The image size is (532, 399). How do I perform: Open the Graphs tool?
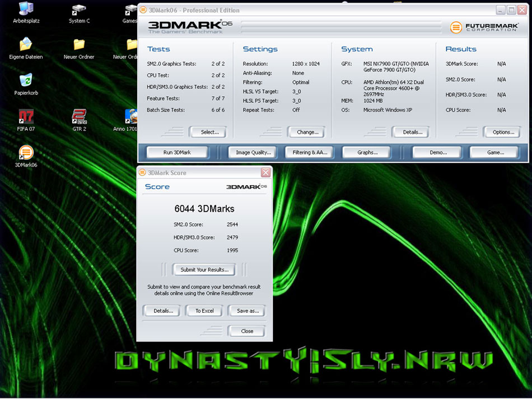tap(367, 153)
